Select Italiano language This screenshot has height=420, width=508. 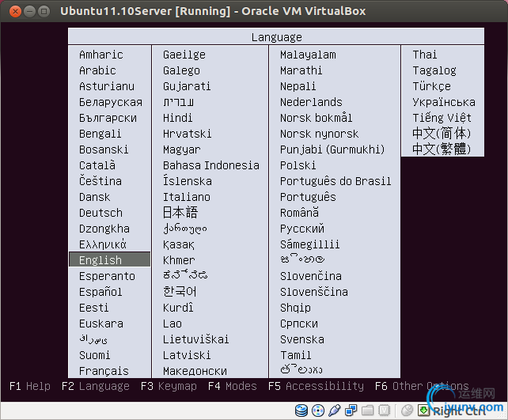pyautogui.click(x=186, y=197)
